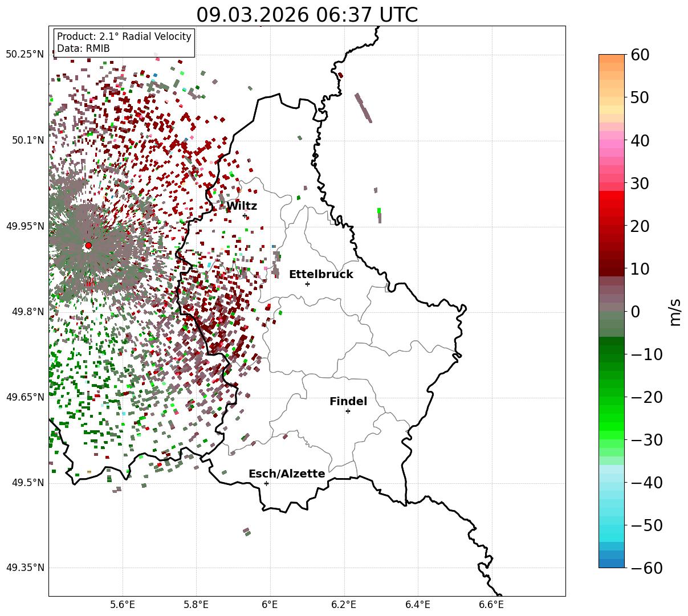Screen dimensions: 688x616
Task: Click the 6.2°E longitude label
Action: coord(344,605)
